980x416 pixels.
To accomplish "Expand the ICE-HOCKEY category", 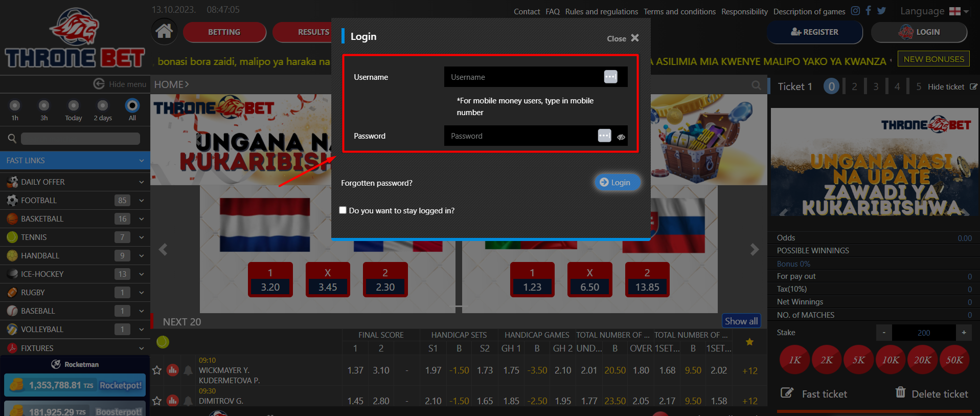I will tap(75, 274).
